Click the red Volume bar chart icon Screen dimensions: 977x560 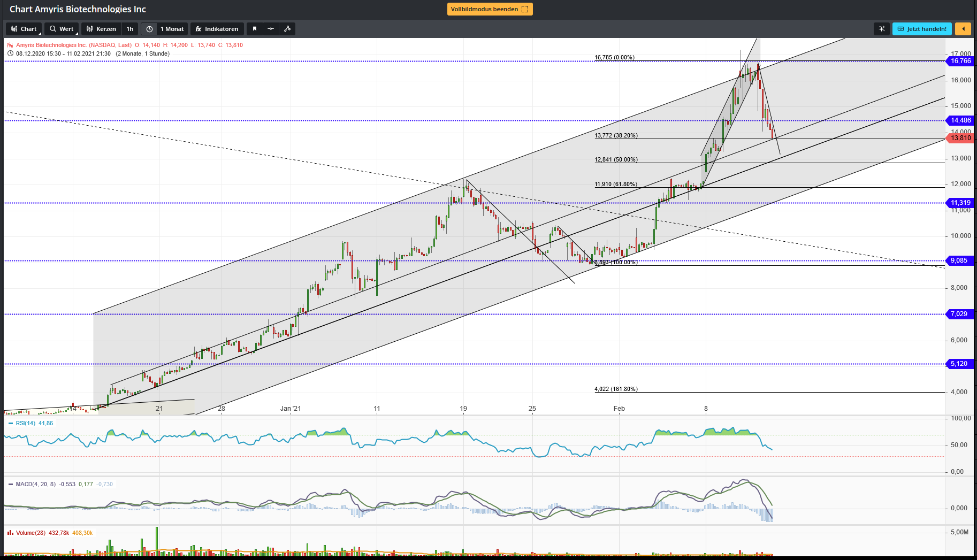pyautogui.click(x=10, y=533)
